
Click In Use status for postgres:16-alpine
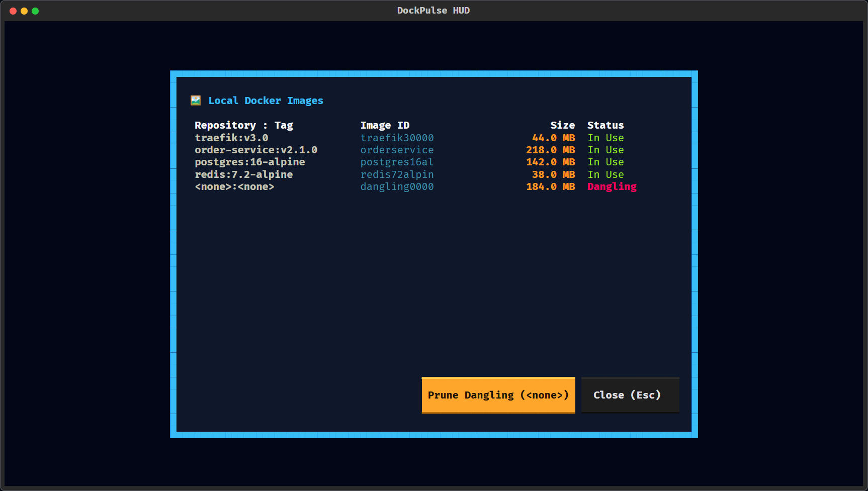(606, 162)
